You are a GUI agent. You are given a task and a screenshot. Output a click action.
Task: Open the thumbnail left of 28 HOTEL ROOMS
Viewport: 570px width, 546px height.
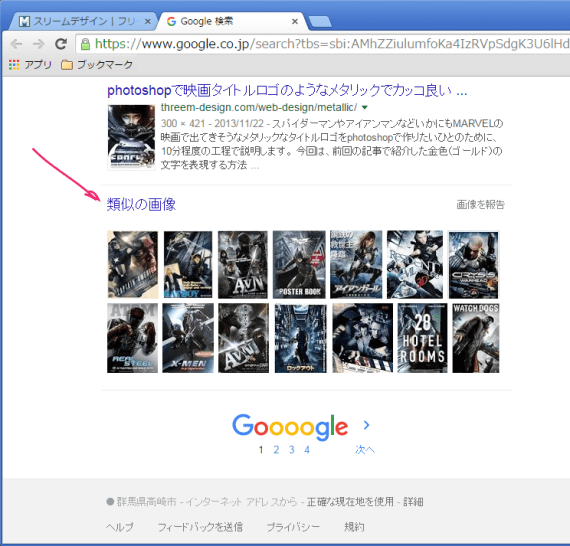(x=362, y=338)
